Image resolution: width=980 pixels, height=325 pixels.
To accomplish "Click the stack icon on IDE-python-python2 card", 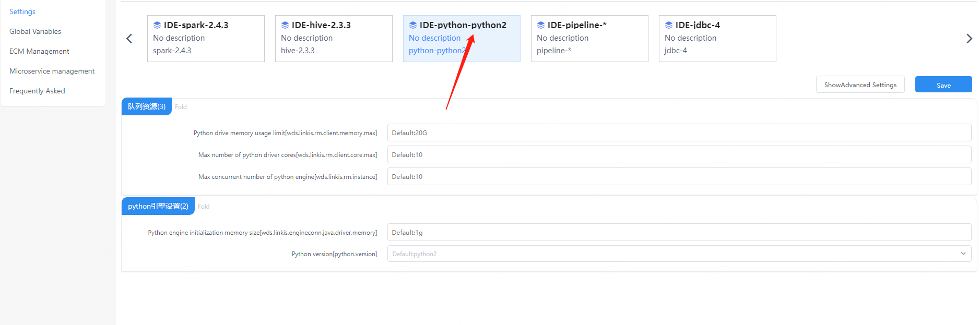I will tap(412, 25).
